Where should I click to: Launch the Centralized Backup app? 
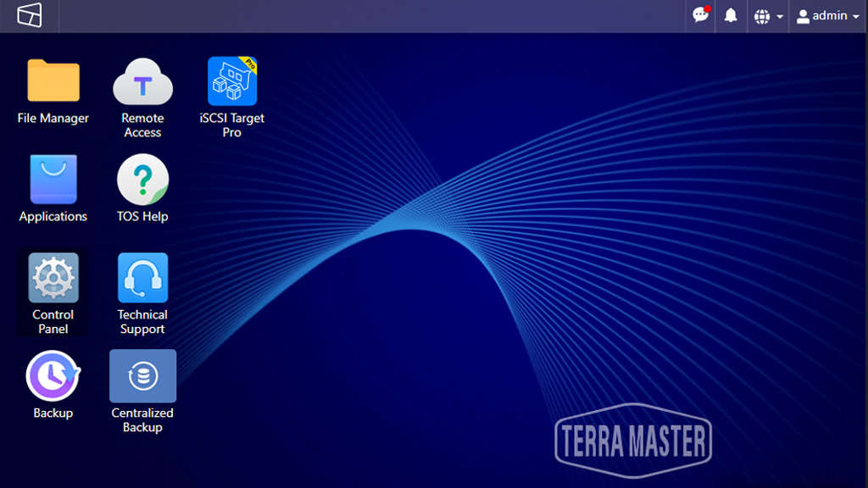tap(142, 375)
